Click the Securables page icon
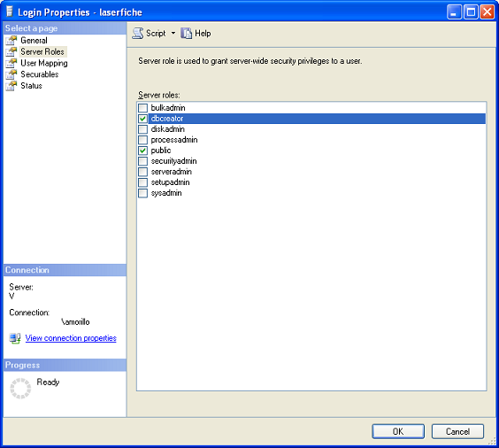 click(12, 74)
